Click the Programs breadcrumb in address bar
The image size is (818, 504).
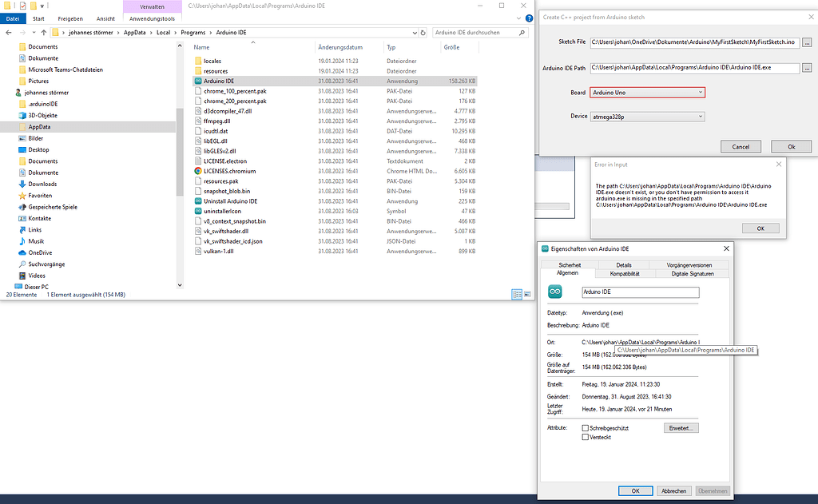193,32
